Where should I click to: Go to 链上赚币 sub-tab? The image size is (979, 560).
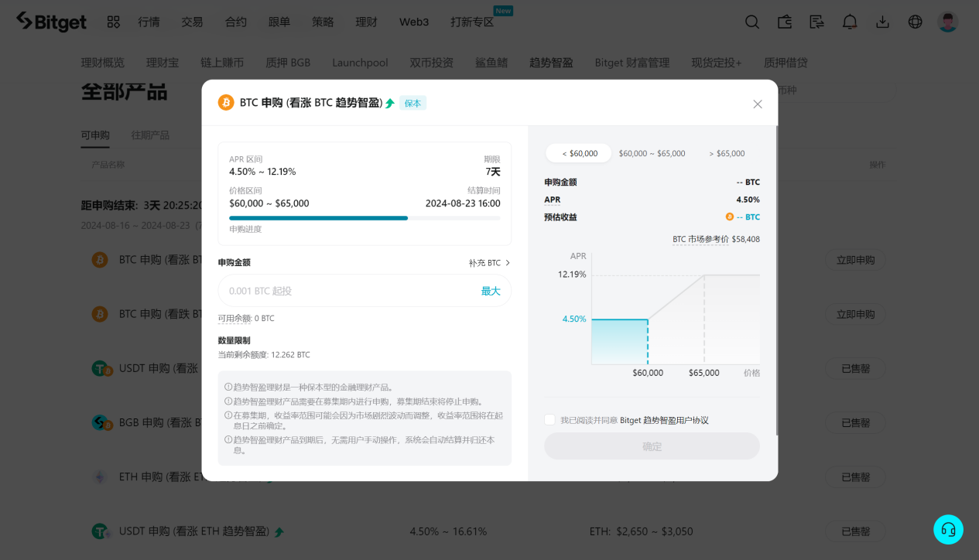click(222, 63)
